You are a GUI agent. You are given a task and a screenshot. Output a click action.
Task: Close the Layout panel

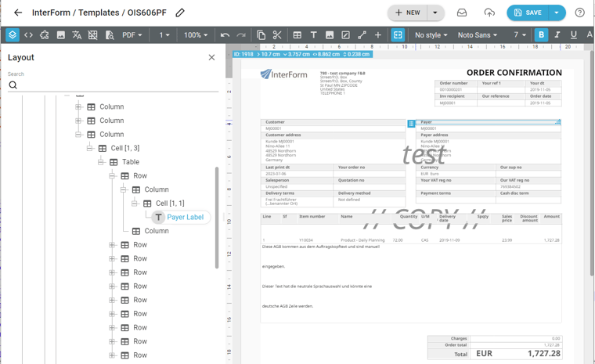click(211, 57)
